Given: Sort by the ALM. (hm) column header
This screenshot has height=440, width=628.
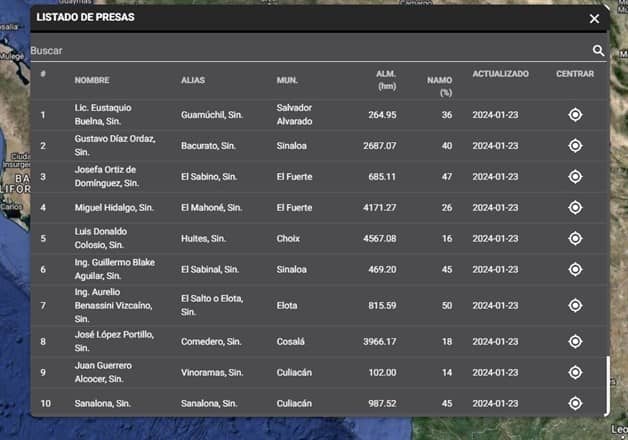Looking at the screenshot, I should coord(386,80).
